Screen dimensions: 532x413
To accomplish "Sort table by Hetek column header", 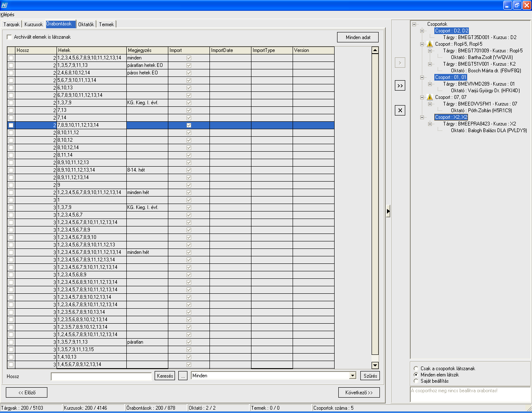I will point(92,50).
